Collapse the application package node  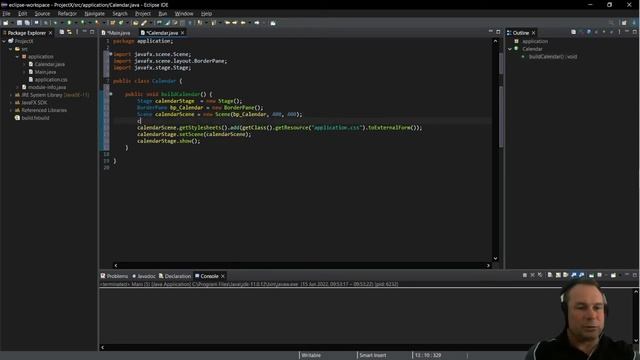click(x=17, y=57)
